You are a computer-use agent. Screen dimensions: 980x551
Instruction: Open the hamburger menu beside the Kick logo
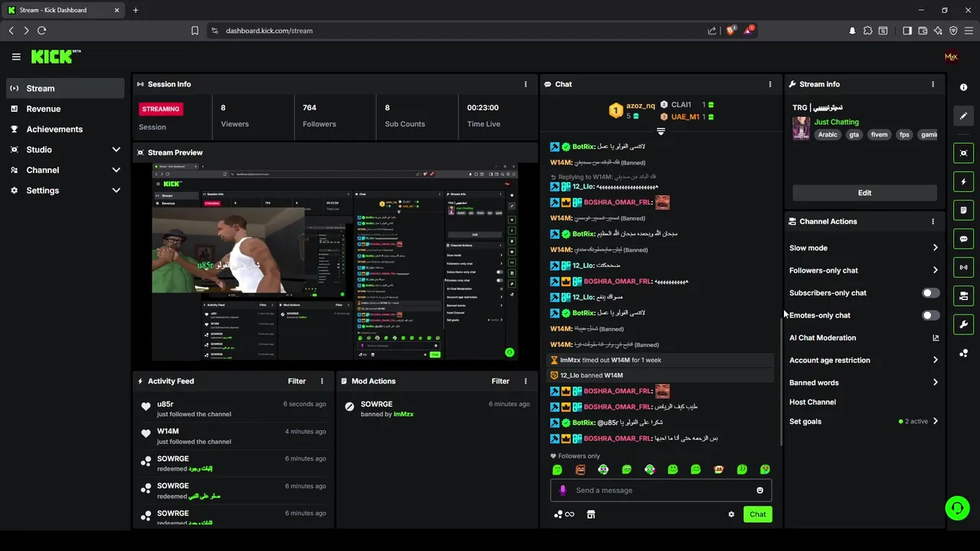pos(16,57)
